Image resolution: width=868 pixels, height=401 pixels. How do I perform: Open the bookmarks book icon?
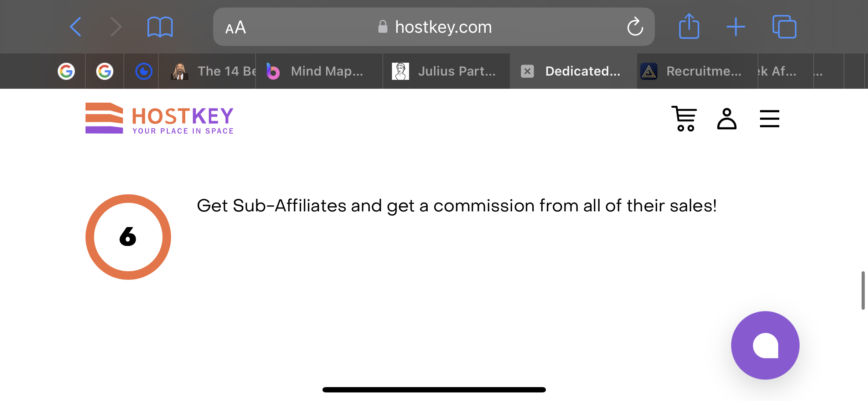coord(160,27)
